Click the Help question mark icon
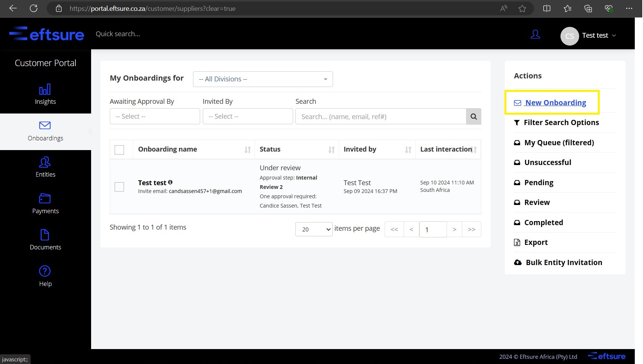The image size is (643, 364). click(x=45, y=271)
